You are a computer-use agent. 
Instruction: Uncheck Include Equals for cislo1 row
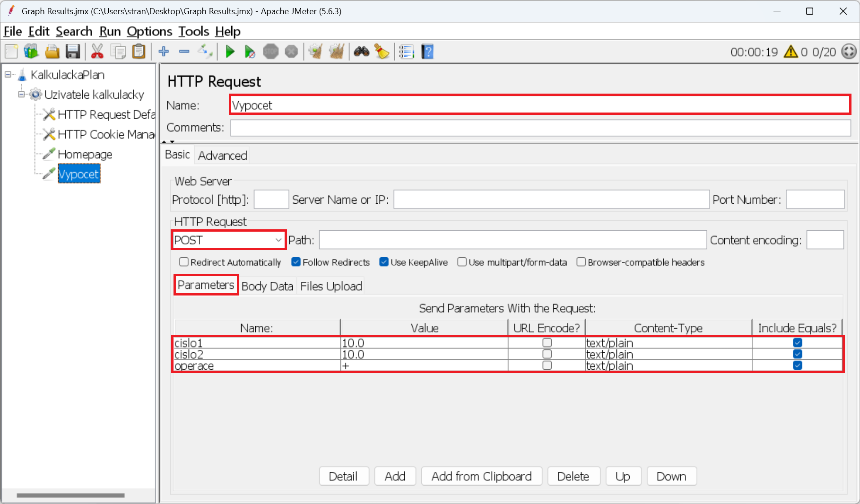pyautogui.click(x=798, y=343)
